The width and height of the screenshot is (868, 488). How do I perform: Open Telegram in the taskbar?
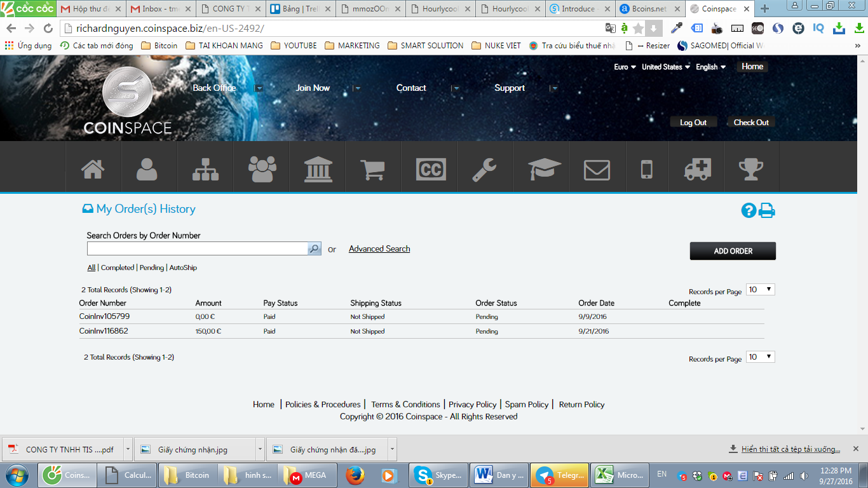[559, 475]
